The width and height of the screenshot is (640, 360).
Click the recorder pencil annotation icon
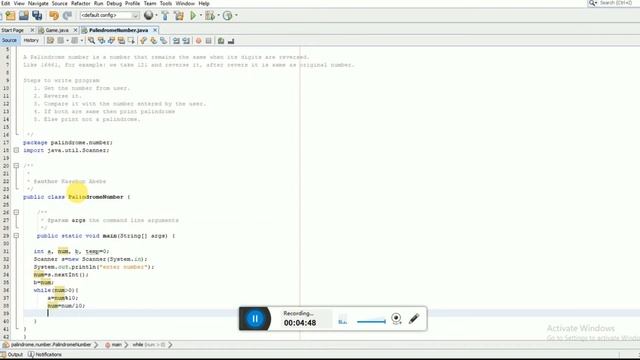[x=414, y=318]
